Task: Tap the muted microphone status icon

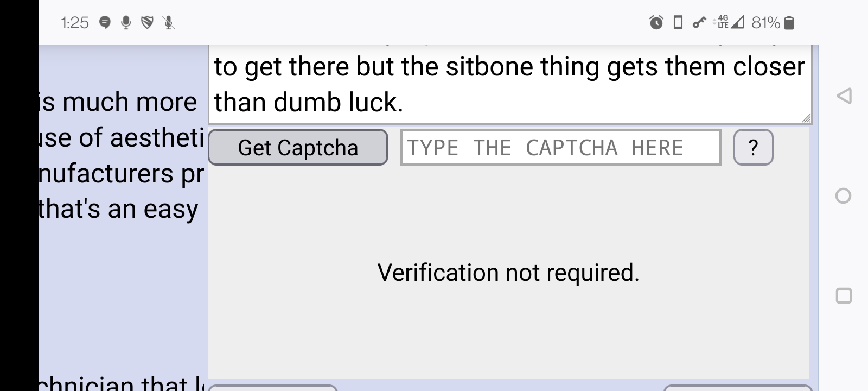Action: [x=169, y=23]
